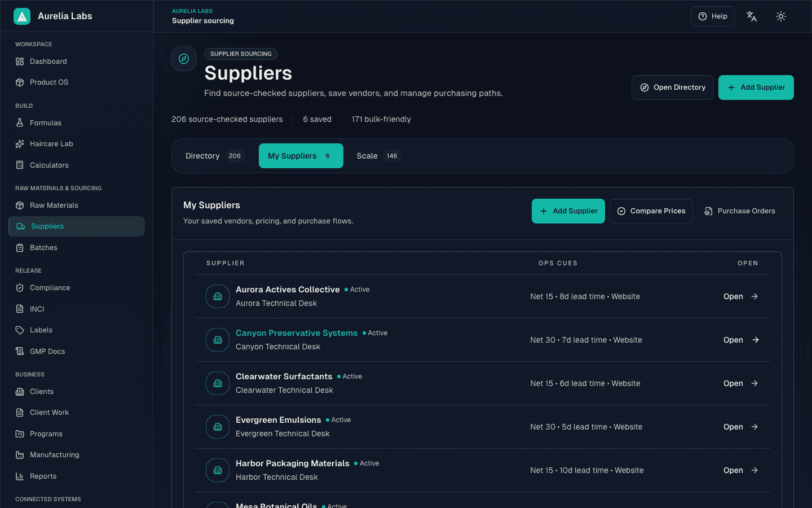
Task: Click Open Directory button
Action: coord(673,87)
